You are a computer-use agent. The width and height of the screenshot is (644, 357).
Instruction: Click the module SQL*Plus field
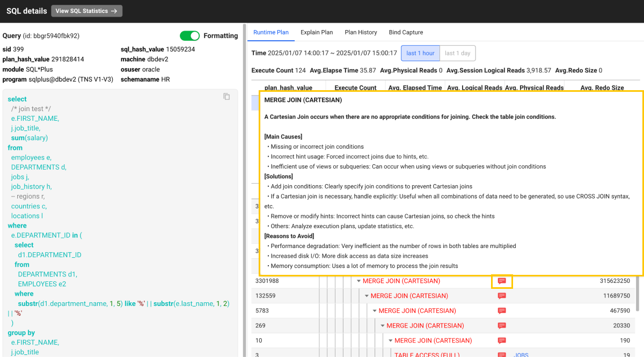point(27,69)
